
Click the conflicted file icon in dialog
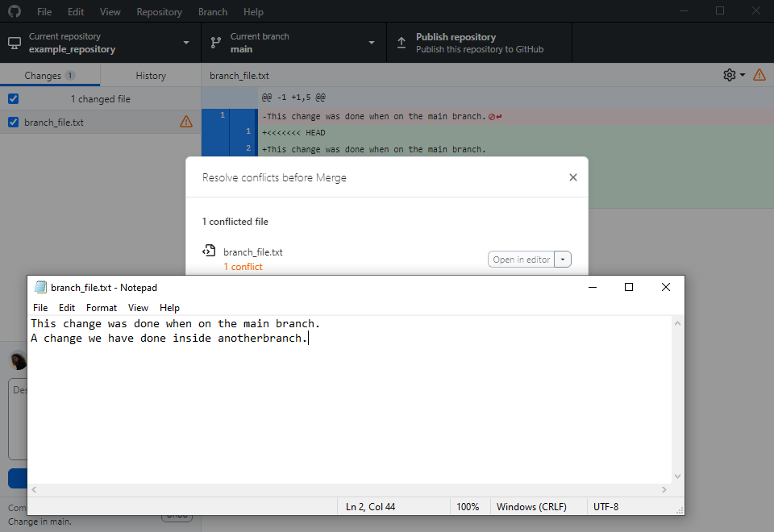coord(209,251)
